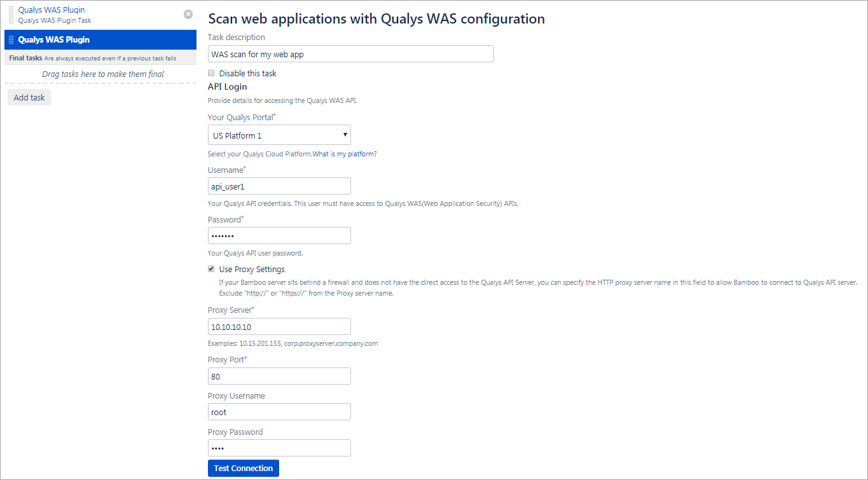Viewport: 868px width, 480px height.
Task: Click the Final tasks section label
Action: 25,58
